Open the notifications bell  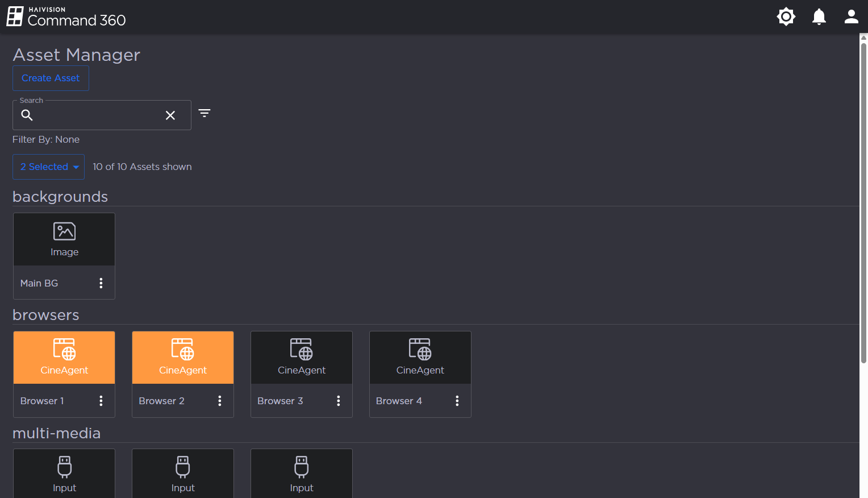pyautogui.click(x=819, y=16)
